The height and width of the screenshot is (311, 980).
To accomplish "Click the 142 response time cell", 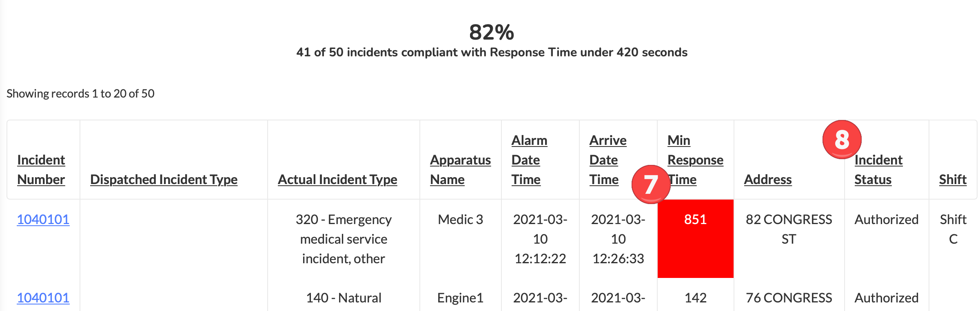I will (x=696, y=298).
